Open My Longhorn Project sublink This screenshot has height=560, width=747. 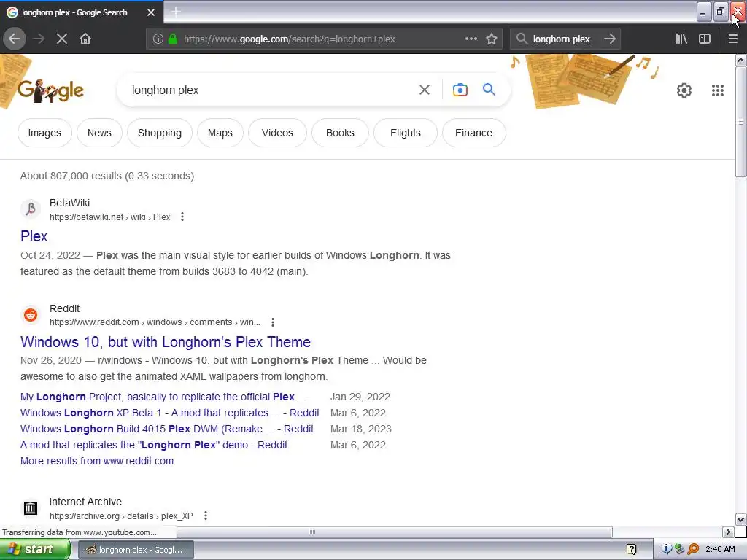tap(163, 397)
